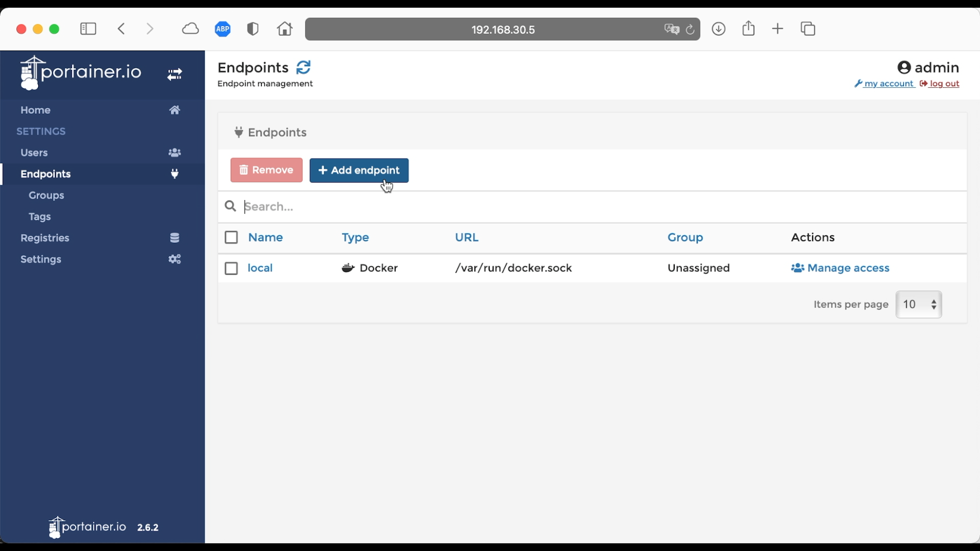Open the Items per page dropdown
This screenshot has height=551, width=980.
click(919, 305)
